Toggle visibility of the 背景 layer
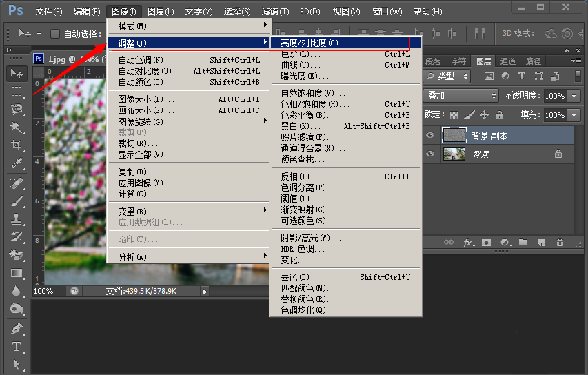 pyautogui.click(x=430, y=154)
